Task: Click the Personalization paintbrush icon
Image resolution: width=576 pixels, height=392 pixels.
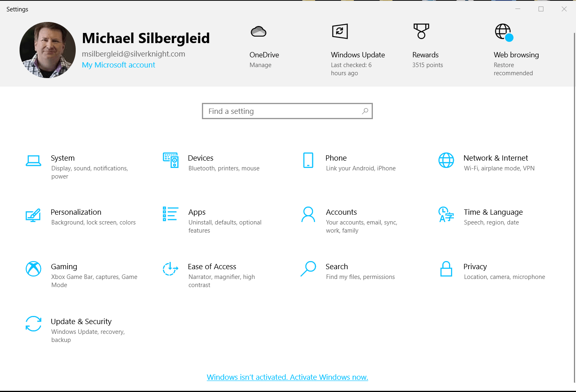Action: (x=33, y=215)
